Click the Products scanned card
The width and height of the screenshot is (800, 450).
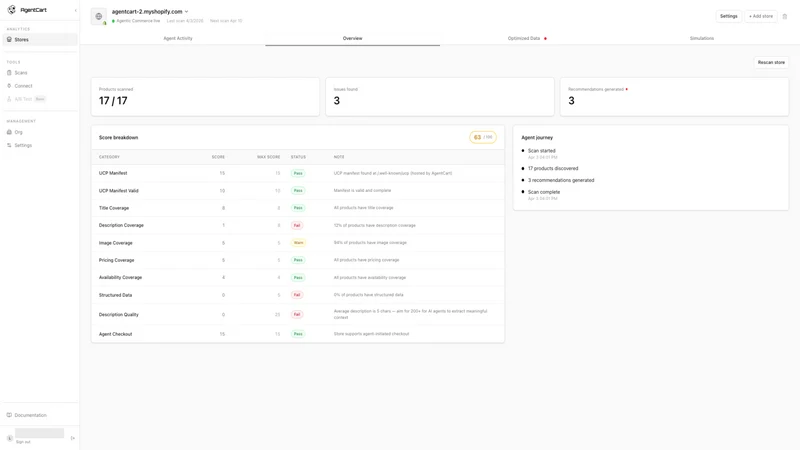click(205, 97)
